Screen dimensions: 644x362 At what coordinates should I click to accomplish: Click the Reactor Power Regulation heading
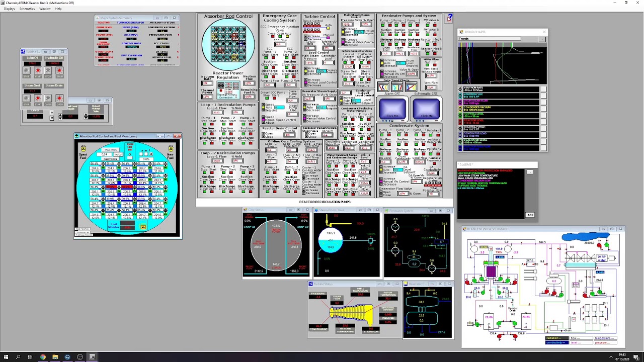(x=228, y=75)
